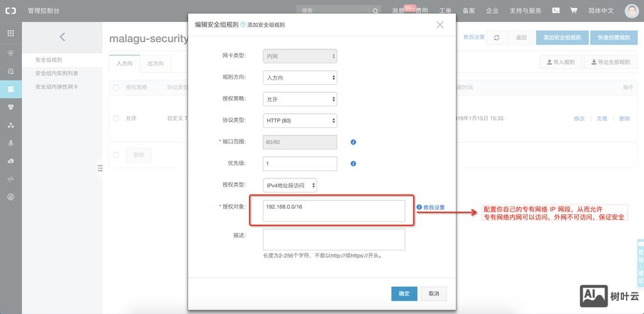
Task: Click the three-node cluster icon in sidebar
Action: pyautogui.click(x=11, y=125)
